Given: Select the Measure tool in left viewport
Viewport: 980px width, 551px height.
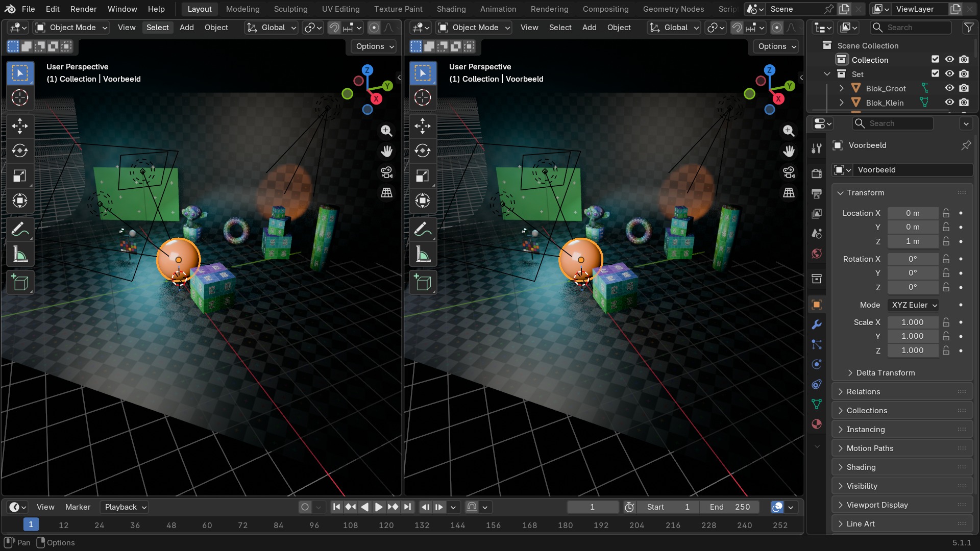Looking at the screenshot, I should coord(20,254).
